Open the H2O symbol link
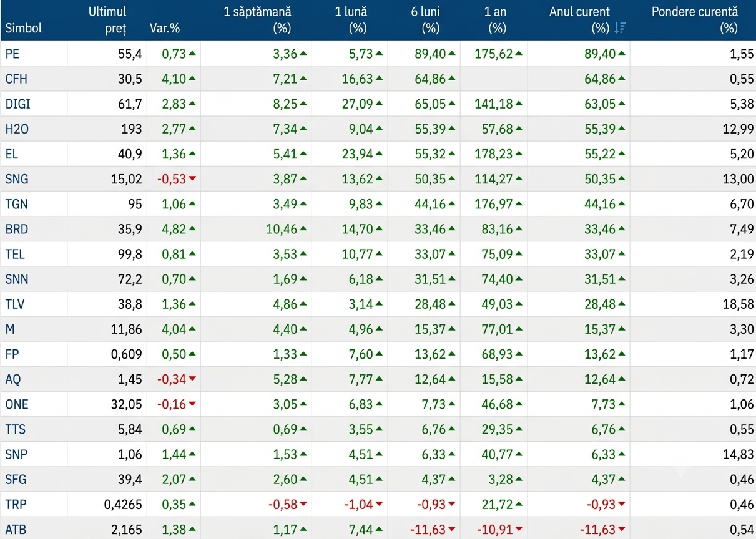 click(17, 129)
